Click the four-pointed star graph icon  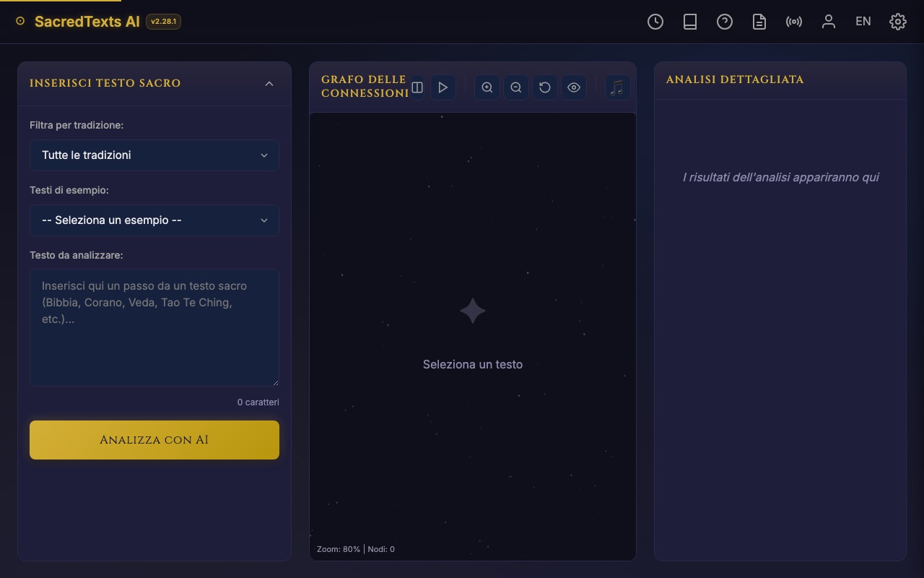(473, 311)
